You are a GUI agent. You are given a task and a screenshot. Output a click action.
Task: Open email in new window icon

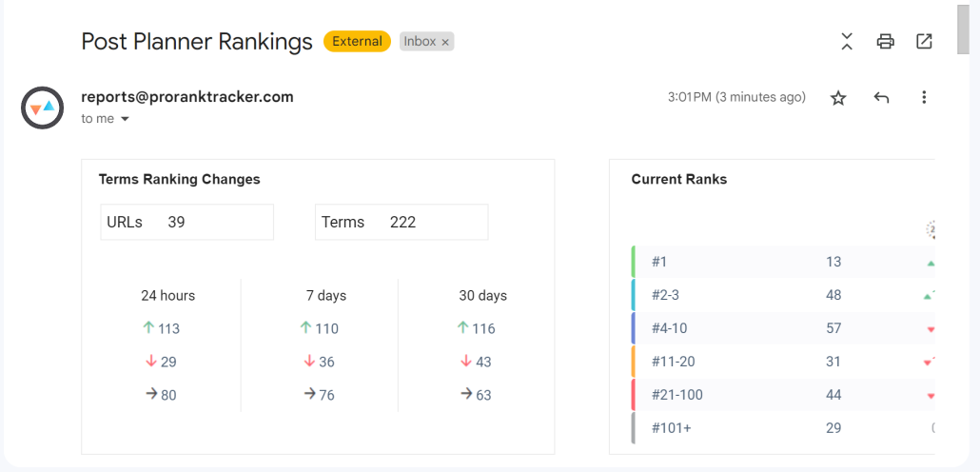pyautogui.click(x=924, y=41)
